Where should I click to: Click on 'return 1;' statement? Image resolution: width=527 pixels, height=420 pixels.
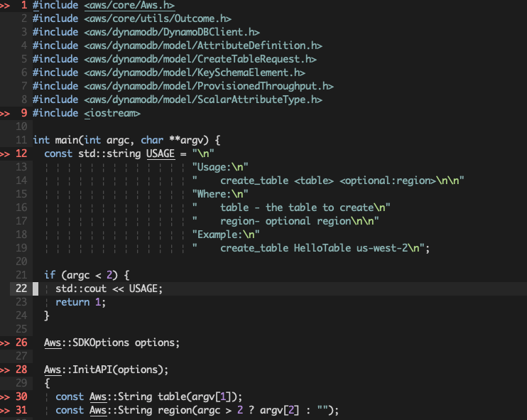pyautogui.click(x=81, y=302)
